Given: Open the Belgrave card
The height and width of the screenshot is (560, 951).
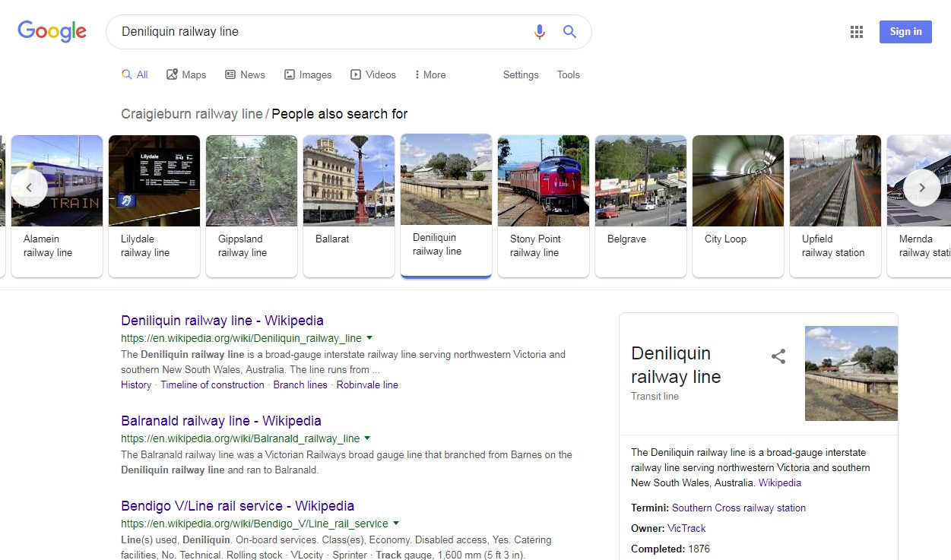Looking at the screenshot, I should 641,206.
